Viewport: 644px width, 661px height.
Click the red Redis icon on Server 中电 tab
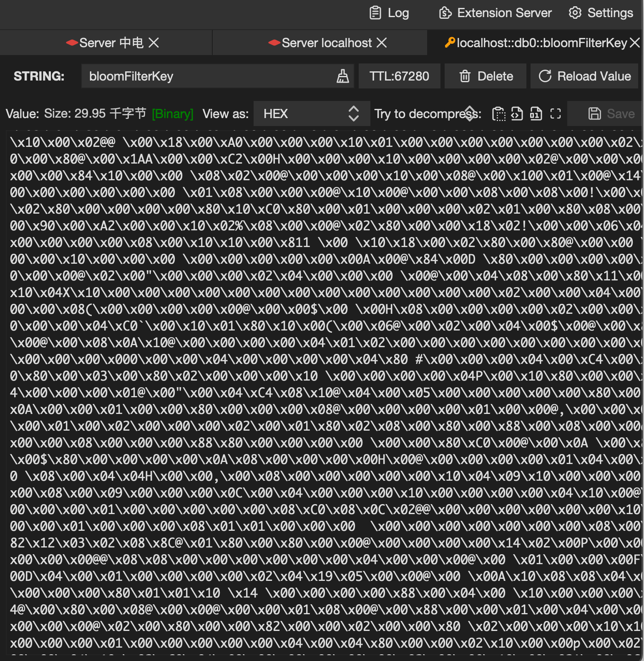(x=72, y=43)
